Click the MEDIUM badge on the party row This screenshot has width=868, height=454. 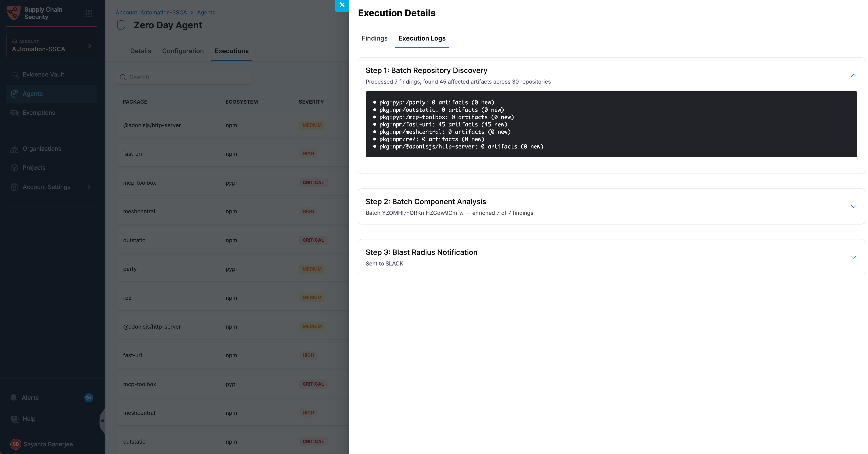point(312,269)
